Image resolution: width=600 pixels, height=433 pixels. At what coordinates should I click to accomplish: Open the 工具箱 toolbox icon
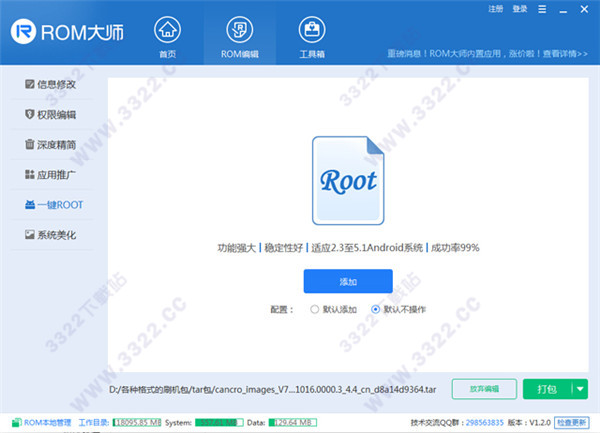(312, 30)
